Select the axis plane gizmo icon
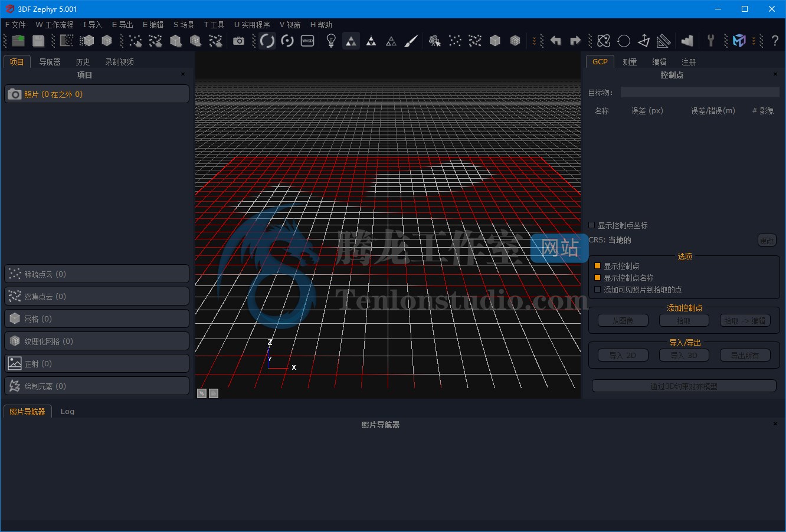This screenshot has width=786, height=532. (x=644, y=41)
